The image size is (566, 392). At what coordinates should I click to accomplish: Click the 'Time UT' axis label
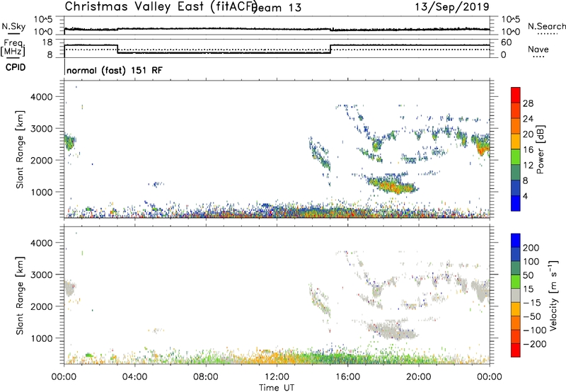click(277, 388)
